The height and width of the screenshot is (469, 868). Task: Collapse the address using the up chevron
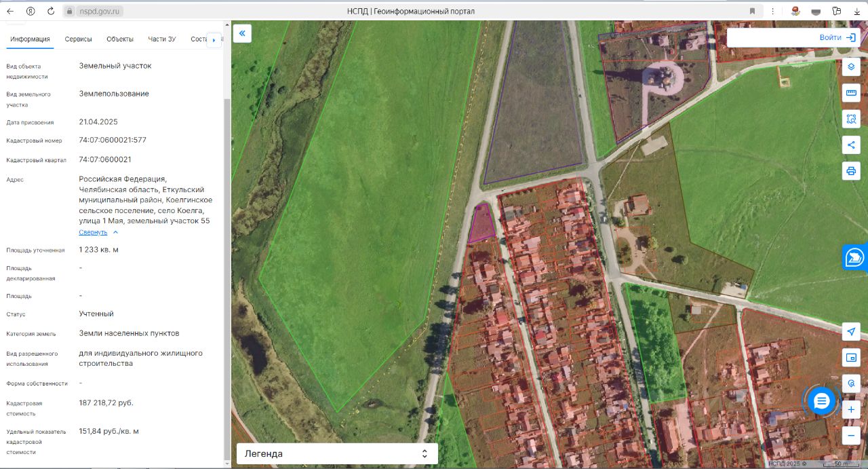click(x=115, y=232)
